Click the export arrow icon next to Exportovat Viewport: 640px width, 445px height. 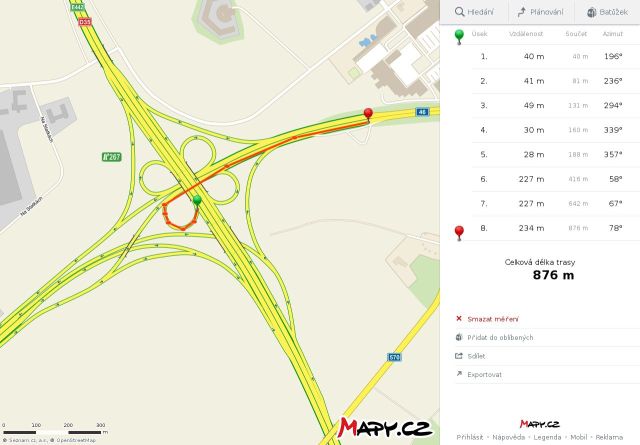click(459, 374)
